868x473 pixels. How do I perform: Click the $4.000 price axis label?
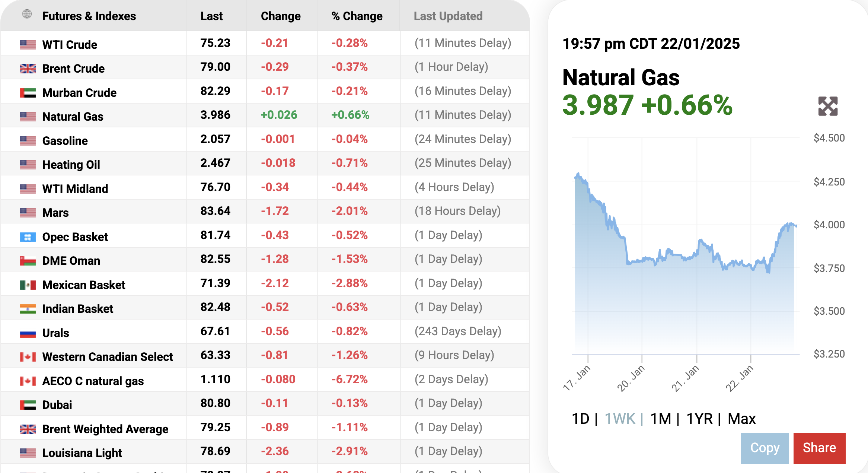tap(829, 225)
